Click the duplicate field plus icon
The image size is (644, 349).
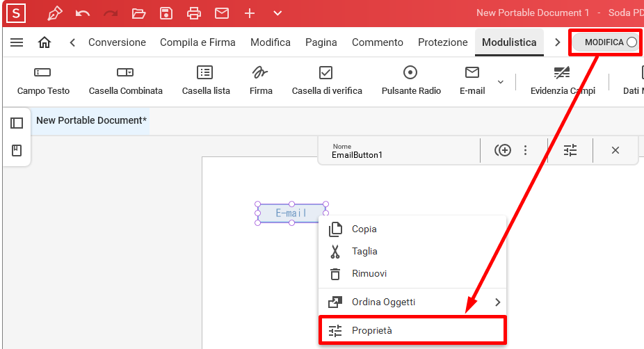[503, 150]
